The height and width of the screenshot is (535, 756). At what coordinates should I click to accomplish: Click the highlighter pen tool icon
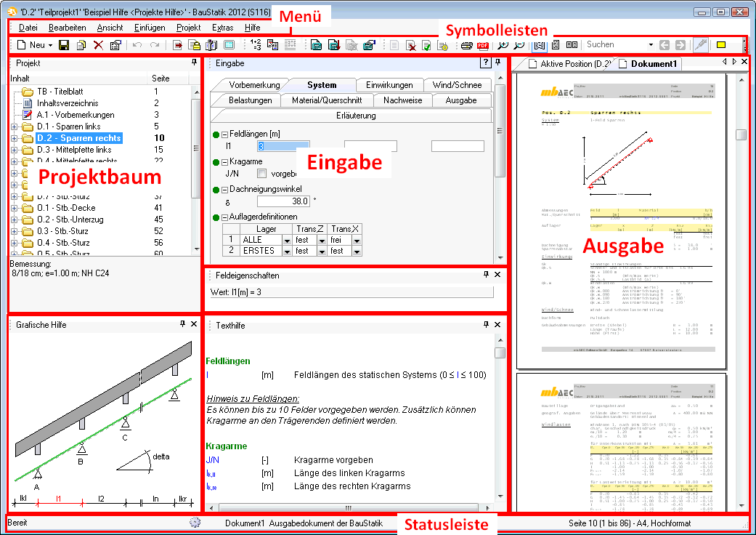coord(701,44)
